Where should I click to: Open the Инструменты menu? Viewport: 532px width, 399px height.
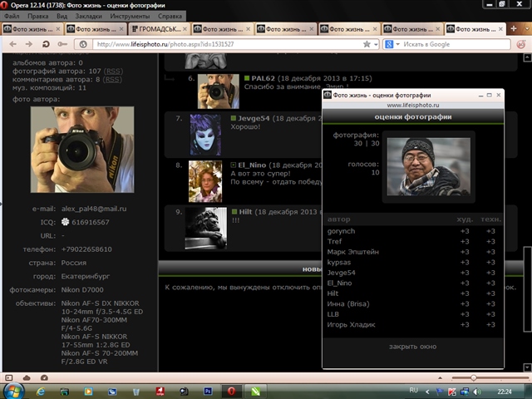point(130,16)
